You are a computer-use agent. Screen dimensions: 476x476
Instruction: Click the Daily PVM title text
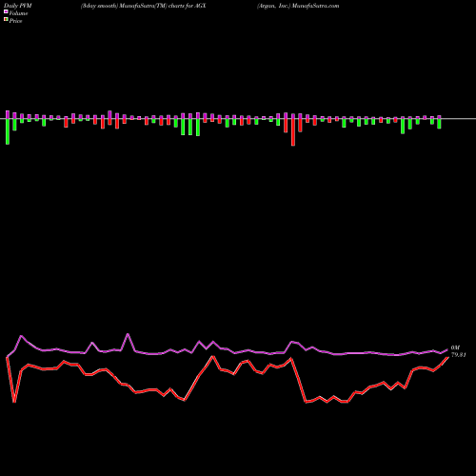click(18, 6)
